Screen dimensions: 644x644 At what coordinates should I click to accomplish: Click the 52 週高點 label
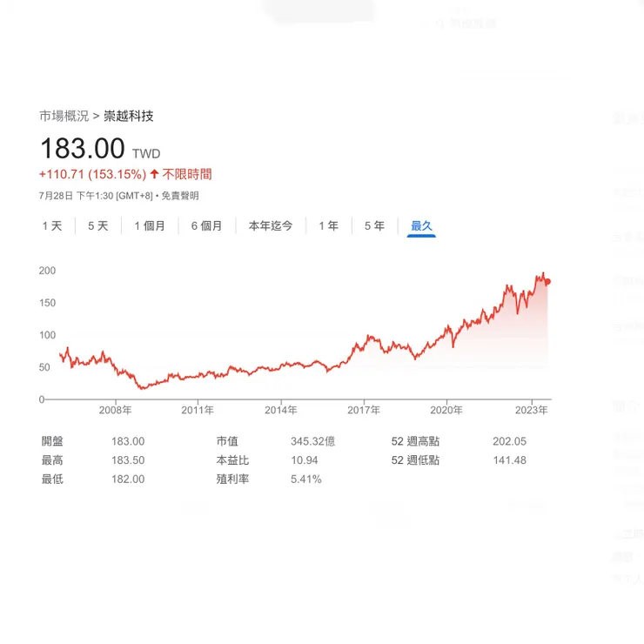tap(415, 441)
